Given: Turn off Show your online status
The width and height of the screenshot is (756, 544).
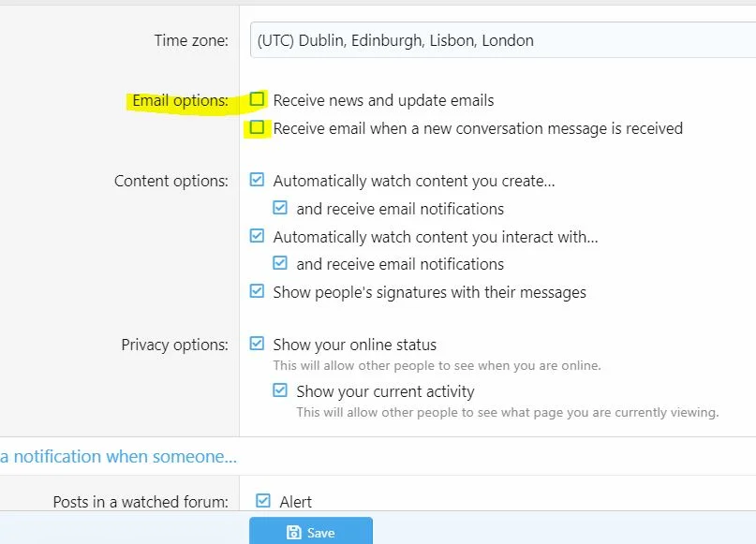Looking at the screenshot, I should point(258,344).
